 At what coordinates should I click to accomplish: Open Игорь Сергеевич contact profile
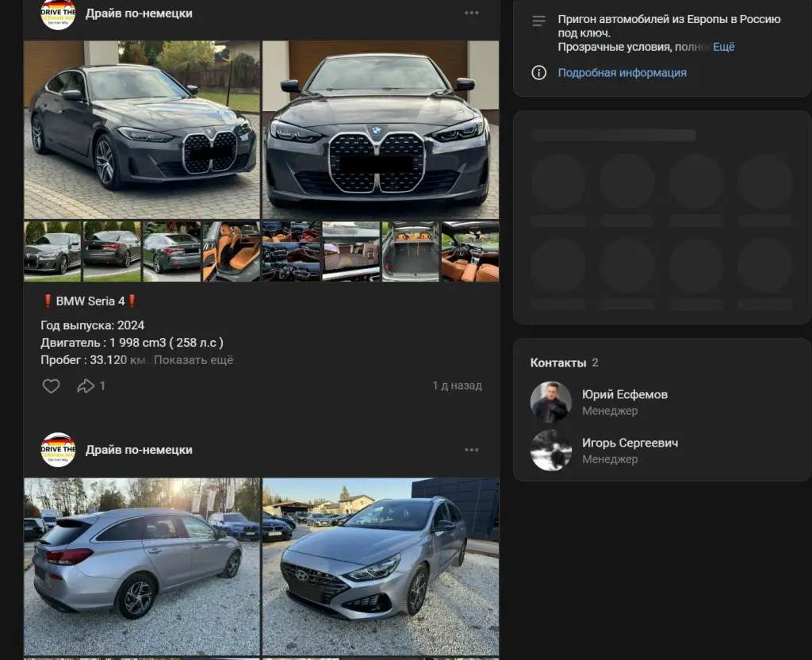(630, 443)
